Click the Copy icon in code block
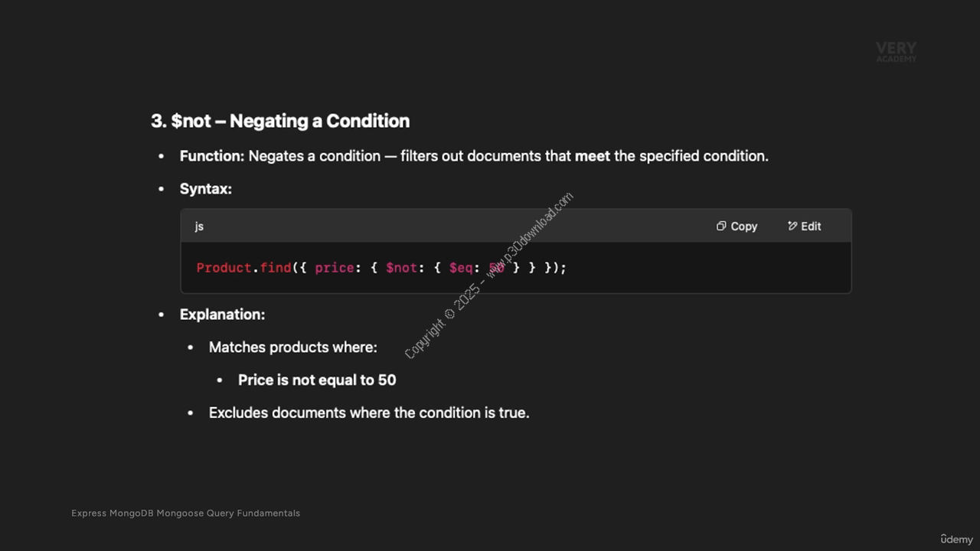Viewport: 980px width, 551px height. coord(721,226)
